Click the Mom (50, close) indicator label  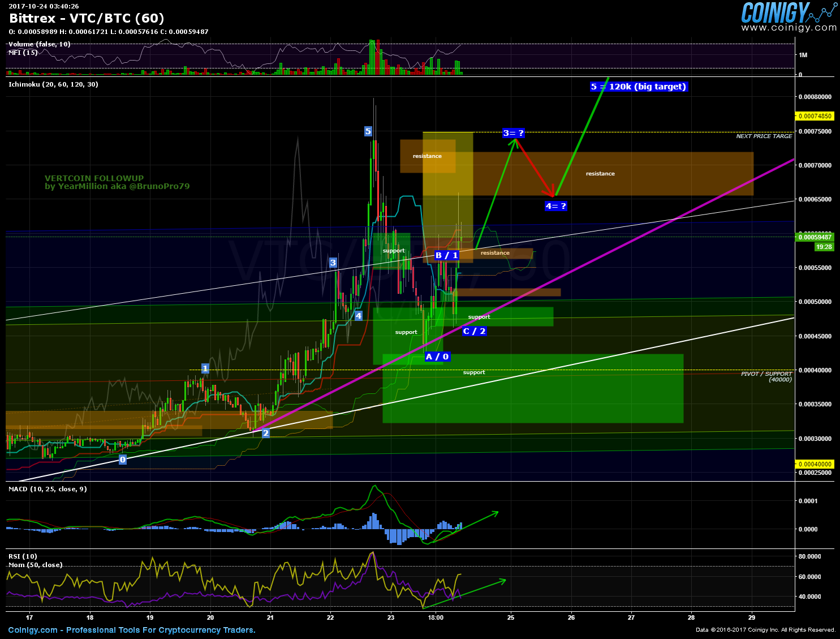pos(36,565)
